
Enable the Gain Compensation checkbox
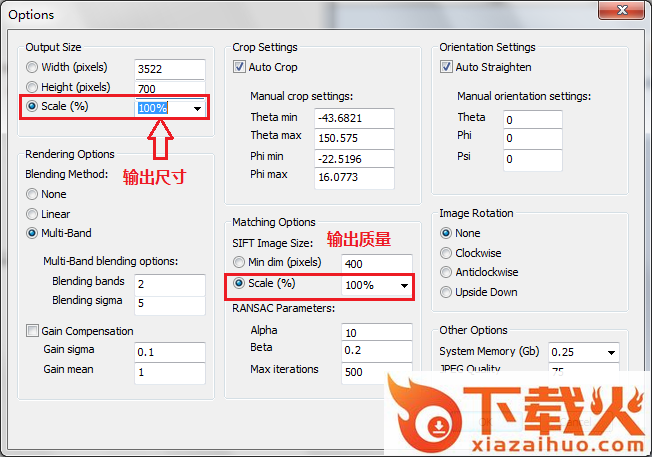pyautogui.click(x=33, y=331)
